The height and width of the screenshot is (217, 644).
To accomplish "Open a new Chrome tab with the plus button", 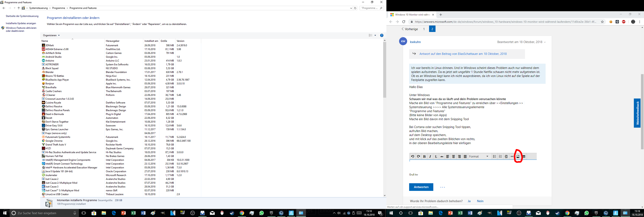I will click(x=441, y=15).
